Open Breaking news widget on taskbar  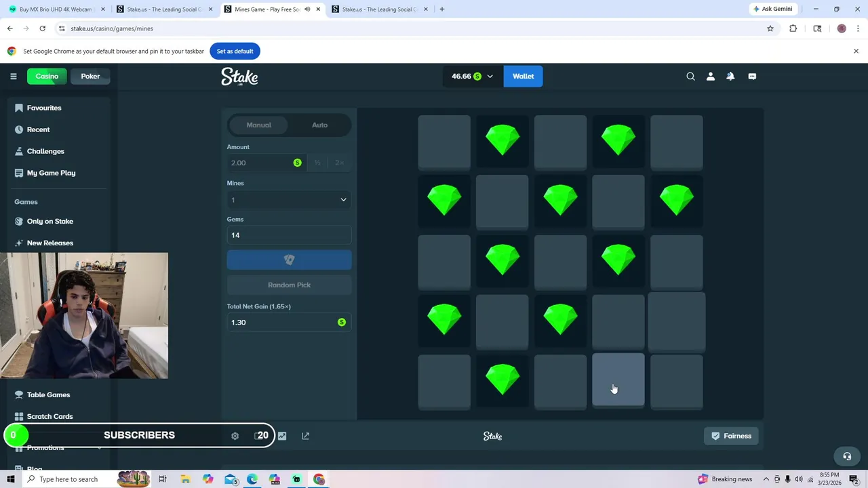coord(725,479)
